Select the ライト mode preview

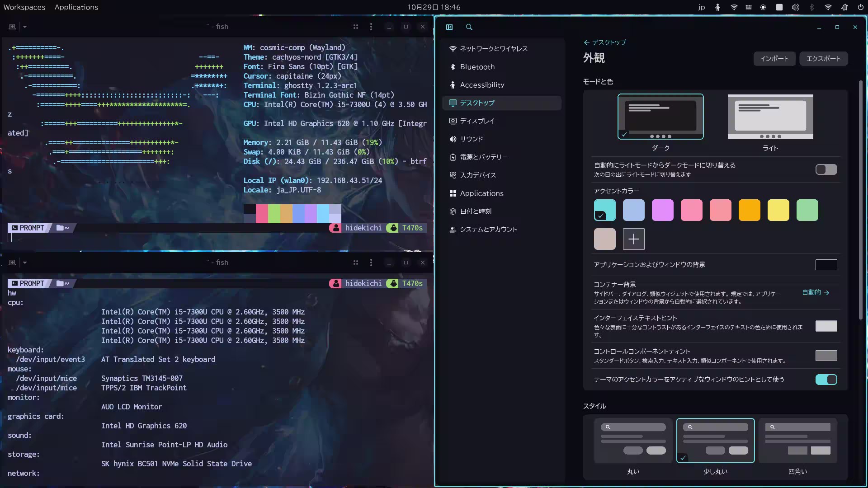(x=769, y=117)
